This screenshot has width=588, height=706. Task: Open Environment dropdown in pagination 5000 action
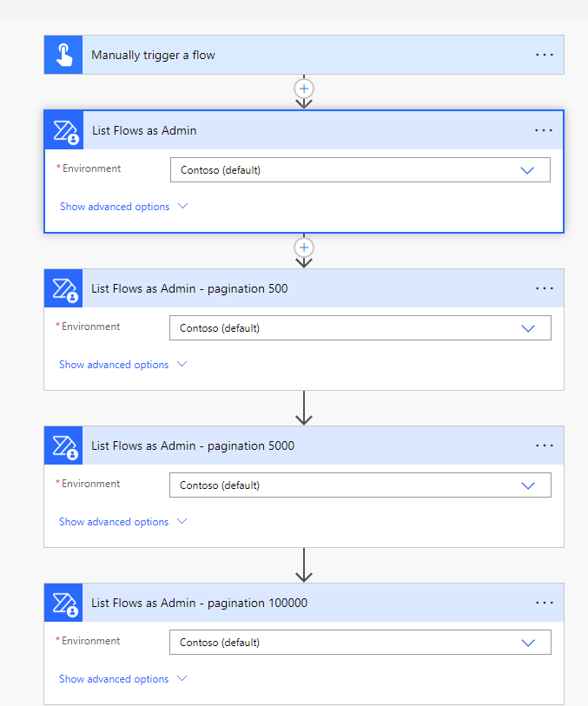527,485
